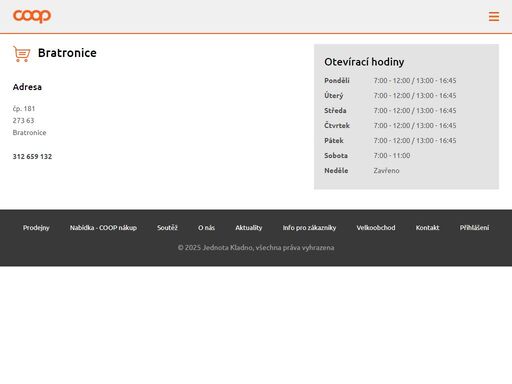Click the shopping cart icon beside Bratronice

pos(22,54)
